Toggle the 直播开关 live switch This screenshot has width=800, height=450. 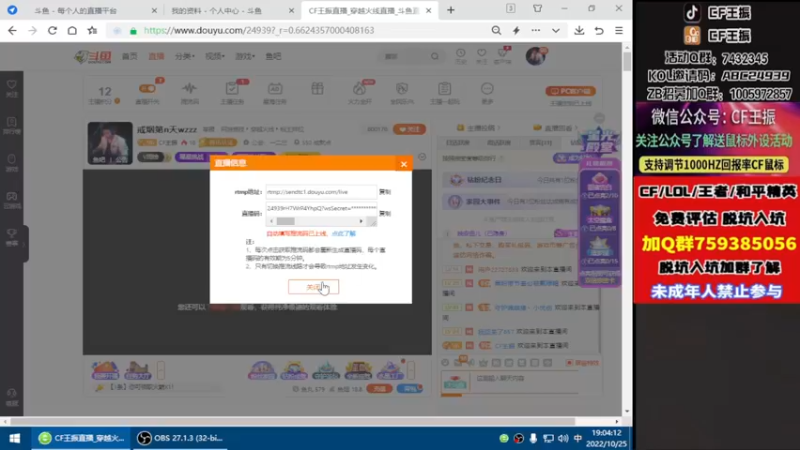147,89
